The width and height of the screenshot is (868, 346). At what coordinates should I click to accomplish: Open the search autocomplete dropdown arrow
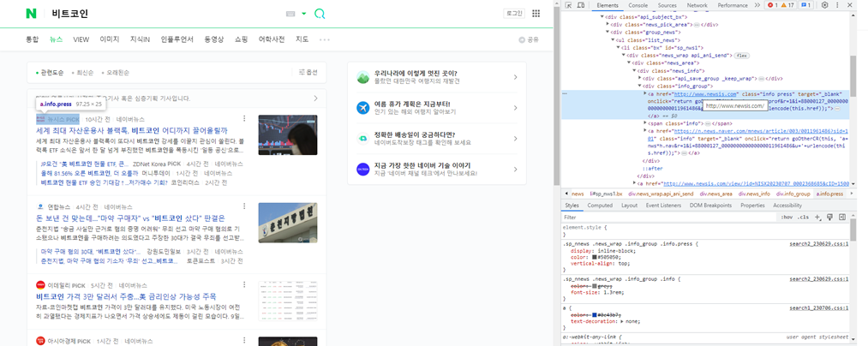(x=304, y=14)
